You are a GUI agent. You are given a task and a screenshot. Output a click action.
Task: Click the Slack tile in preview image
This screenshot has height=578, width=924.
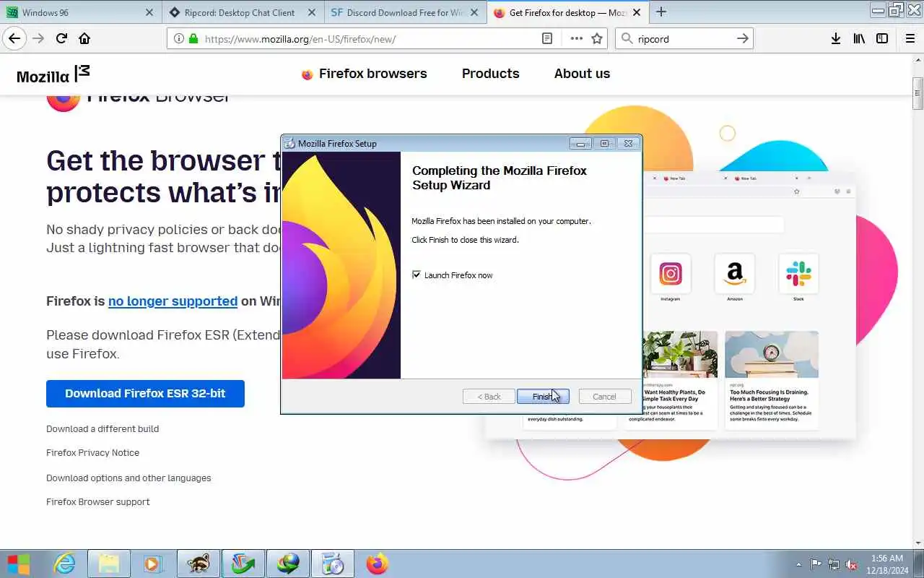pos(798,274)
